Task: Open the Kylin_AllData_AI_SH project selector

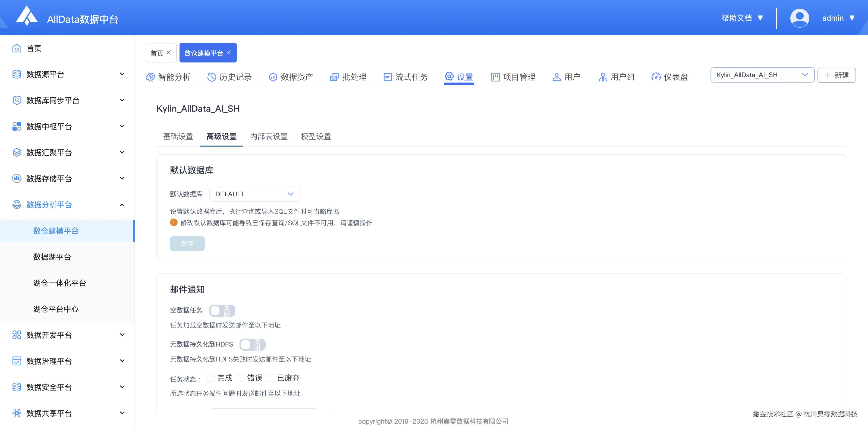Action: pos(762,75)
